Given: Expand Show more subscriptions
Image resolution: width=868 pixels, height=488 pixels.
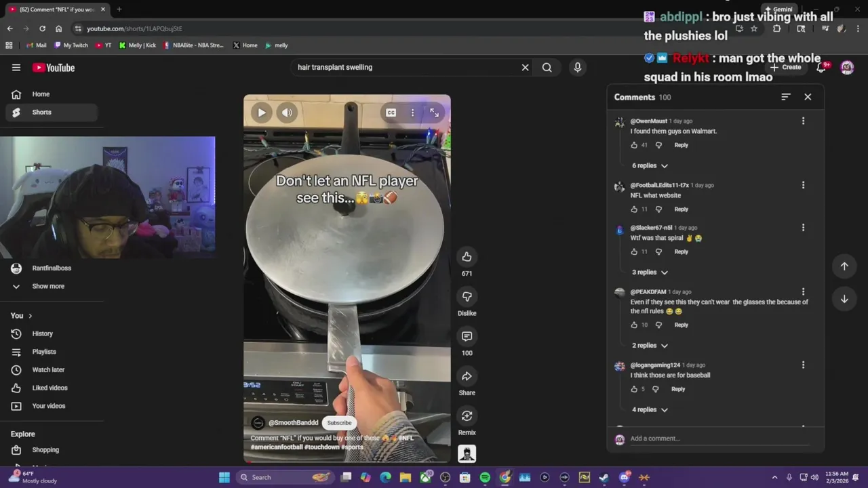Looking at the screenshot, I should coord(52,286).
